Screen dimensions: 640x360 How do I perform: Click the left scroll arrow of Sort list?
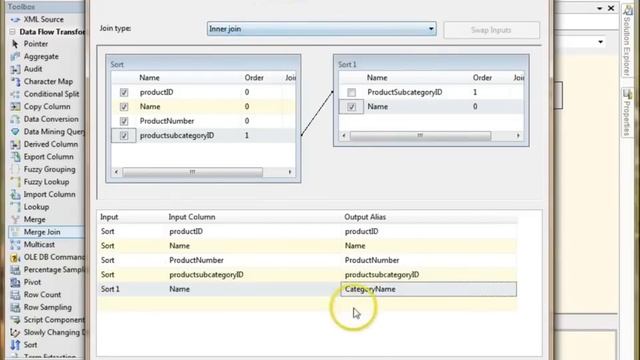tap(116, 172)
